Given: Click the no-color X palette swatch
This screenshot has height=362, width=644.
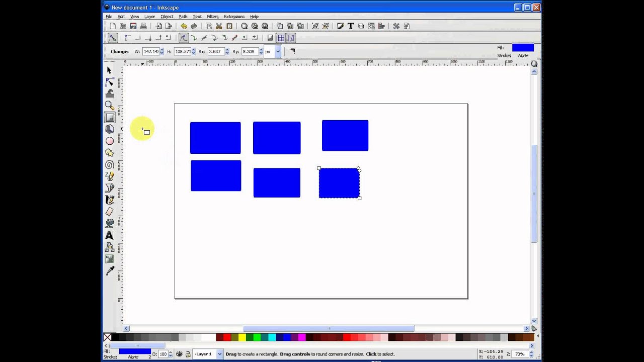Looking at the screenshot, I should [107, 337].
